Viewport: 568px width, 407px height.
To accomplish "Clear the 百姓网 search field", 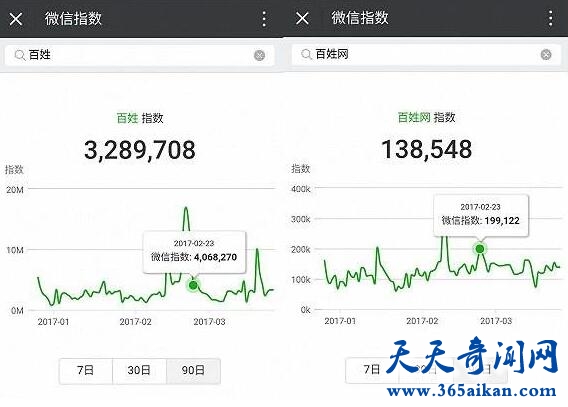I will tap(546, 54).
